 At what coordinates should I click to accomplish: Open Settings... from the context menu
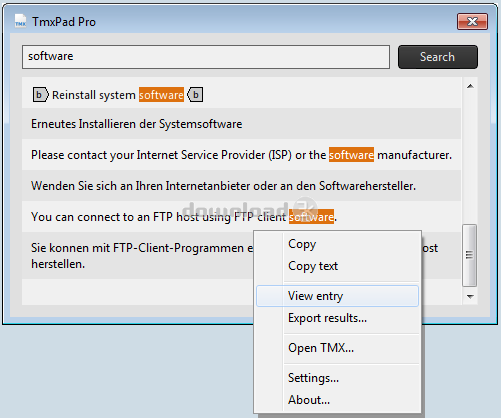[x=313, y=378]
